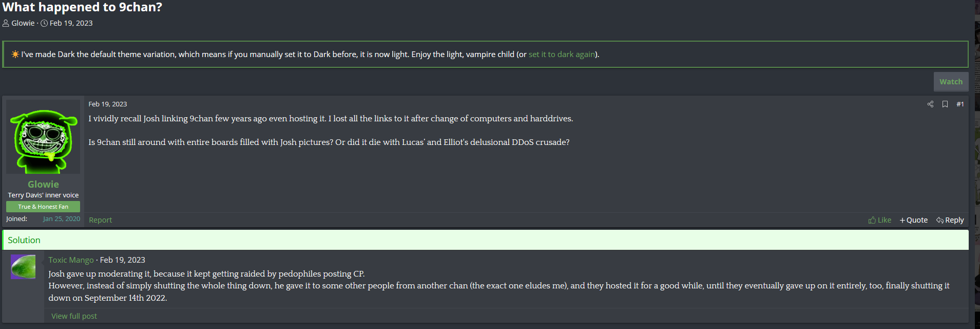Expand the solution with View full post
Image resolution: width=980 pixels, height=329 pixels.
74,316
